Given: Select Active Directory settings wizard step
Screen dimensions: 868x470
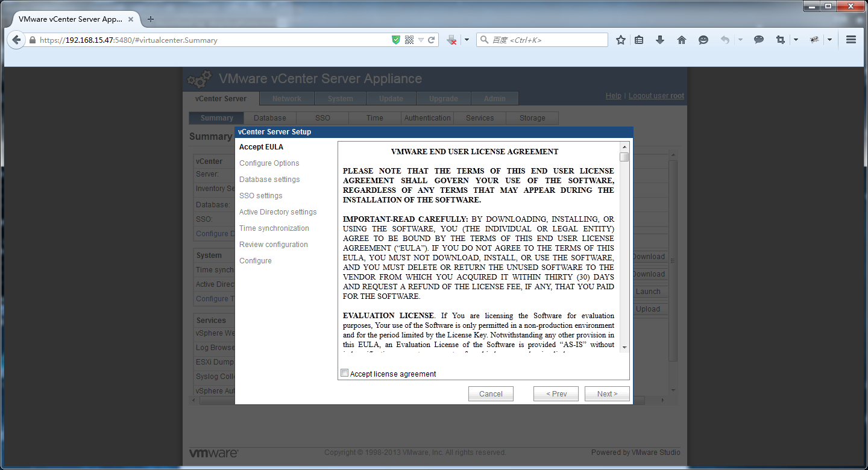Looking at the screenshot, I should (x=278, y=212).
